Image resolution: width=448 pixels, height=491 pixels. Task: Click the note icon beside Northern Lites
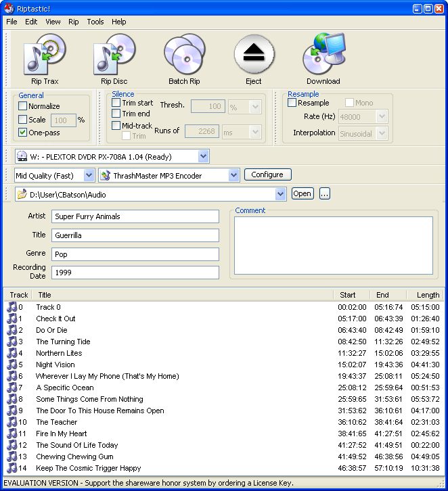(12, 353)
